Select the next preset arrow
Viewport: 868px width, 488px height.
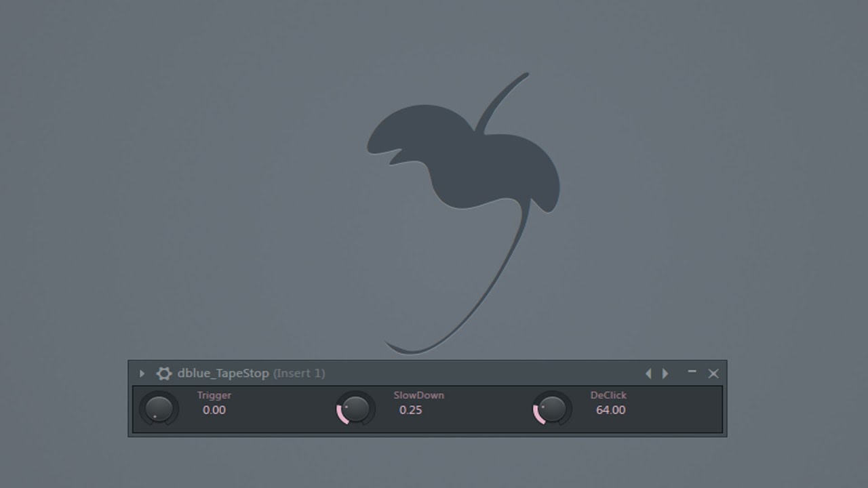665,373
